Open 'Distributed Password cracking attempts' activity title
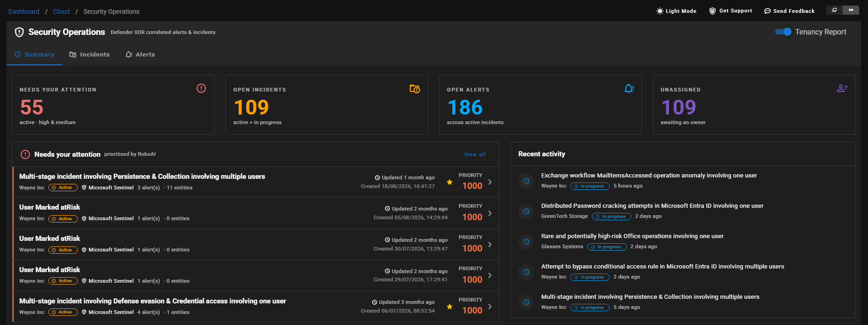 click(652, 206)
